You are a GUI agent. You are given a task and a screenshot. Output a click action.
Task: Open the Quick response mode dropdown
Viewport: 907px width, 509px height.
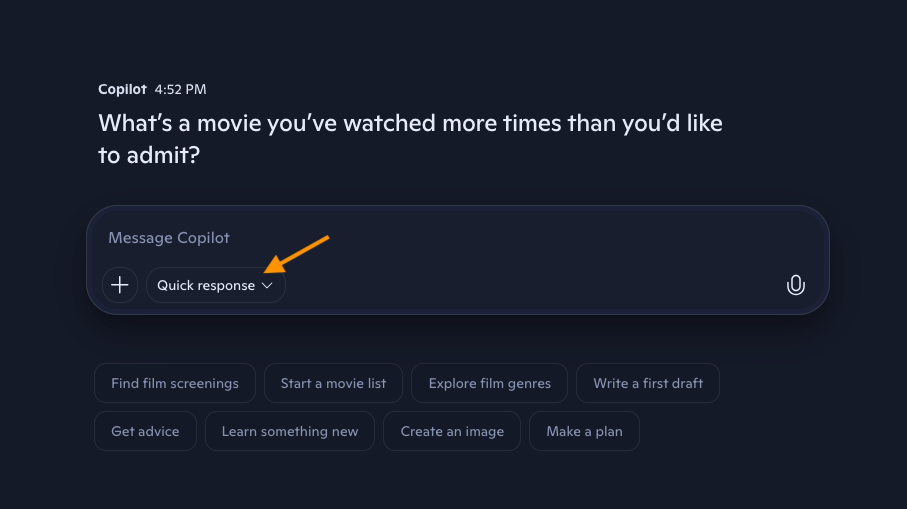(x=206, y=285)
